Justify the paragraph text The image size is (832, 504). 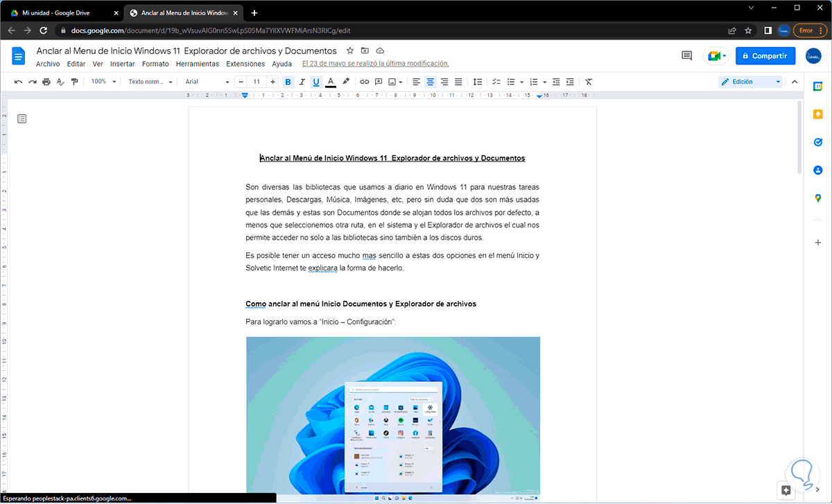(458, 82)
